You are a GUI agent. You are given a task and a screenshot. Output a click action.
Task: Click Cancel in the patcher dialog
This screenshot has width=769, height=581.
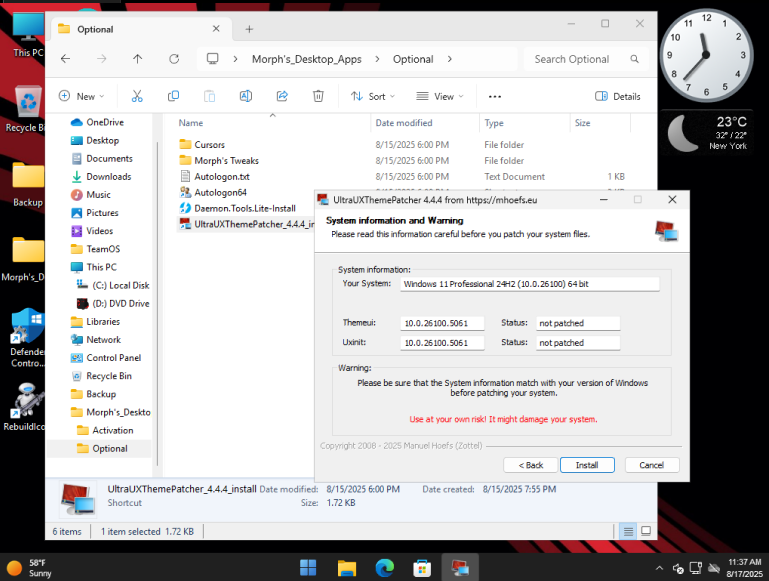[652, 465]
